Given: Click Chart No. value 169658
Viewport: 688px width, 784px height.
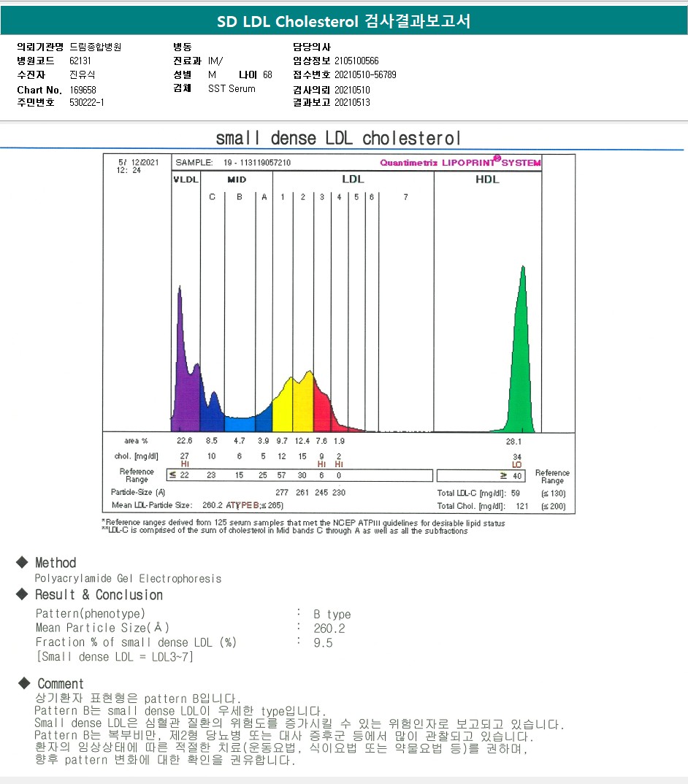Looking at the screenshot, I should pyautogui.click(x=83, y=90).
